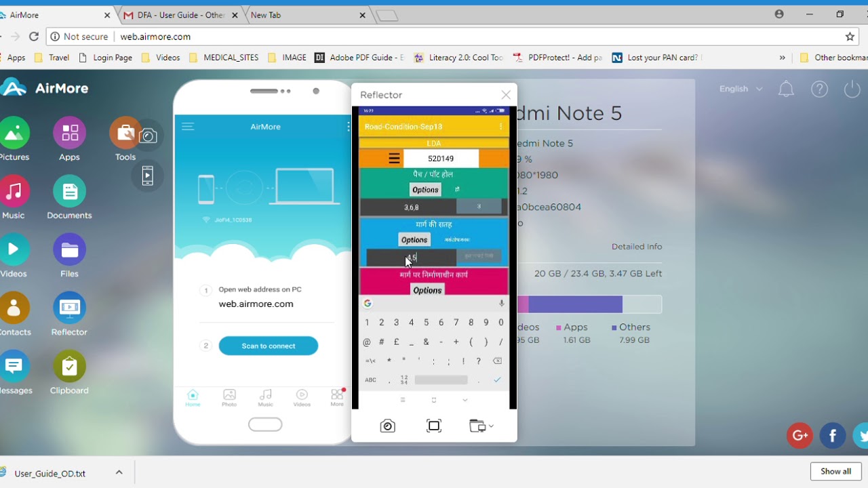This screenshot has width=868, height=488.
Task: Tap the Google G icon on the keyboard
Action: point(368,304)
